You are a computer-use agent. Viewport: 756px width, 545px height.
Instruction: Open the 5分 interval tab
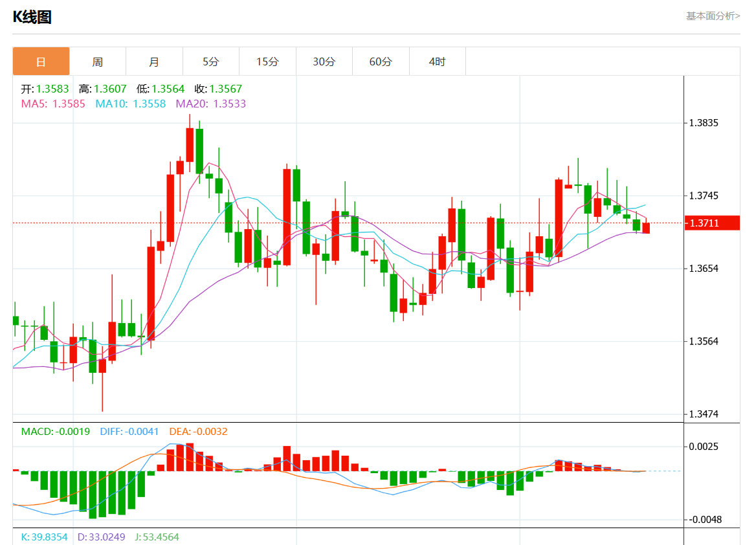coord(211,61)
